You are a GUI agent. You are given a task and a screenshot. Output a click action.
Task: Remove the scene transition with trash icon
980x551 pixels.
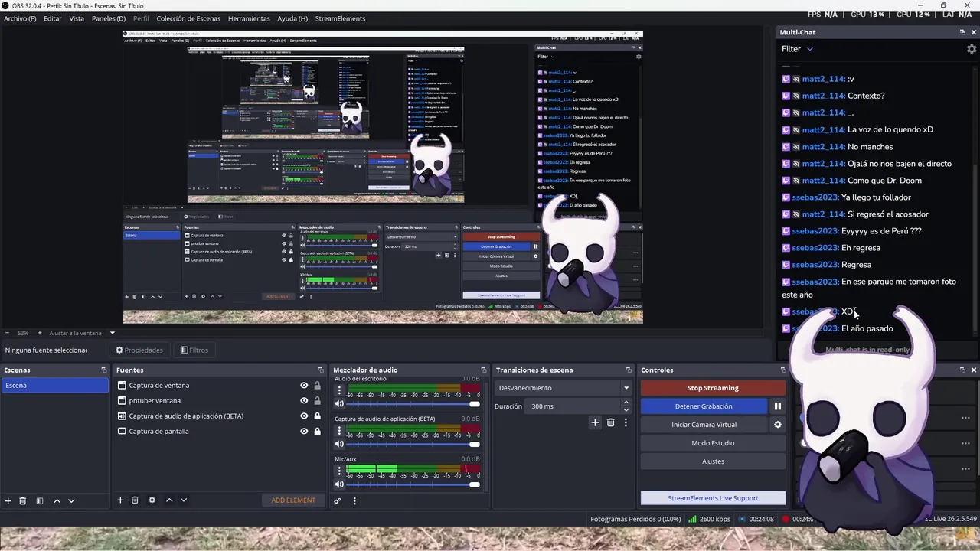point(610,422)
